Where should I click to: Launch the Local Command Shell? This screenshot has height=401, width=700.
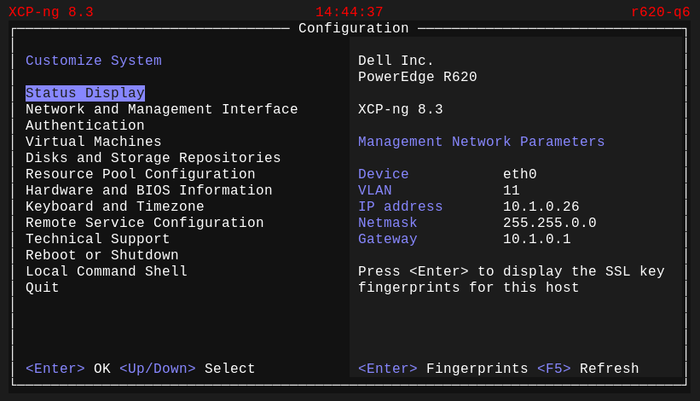click(106, 271)
